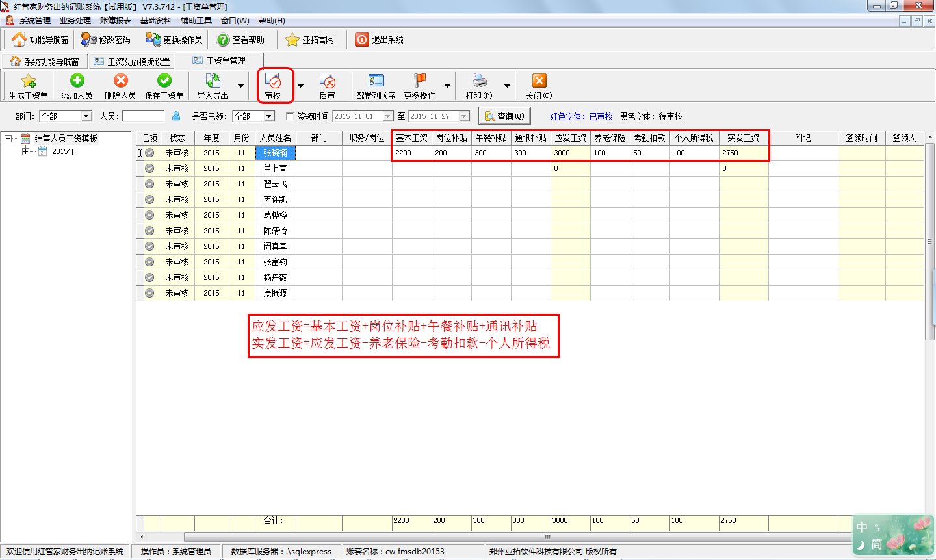Expand the 2015年 tree node
Image resolution: width=936 pixels, height=560 pixels.
tap(25, 151)
